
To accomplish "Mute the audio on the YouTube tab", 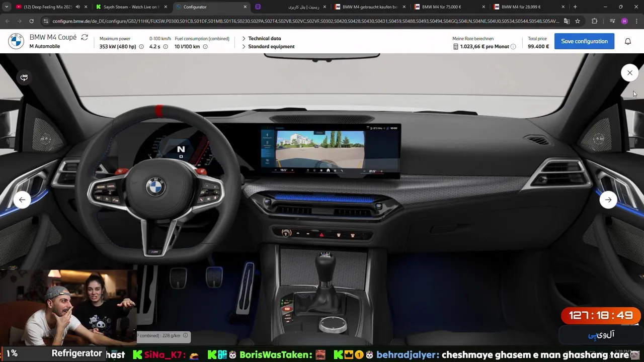I will point(77,7).
